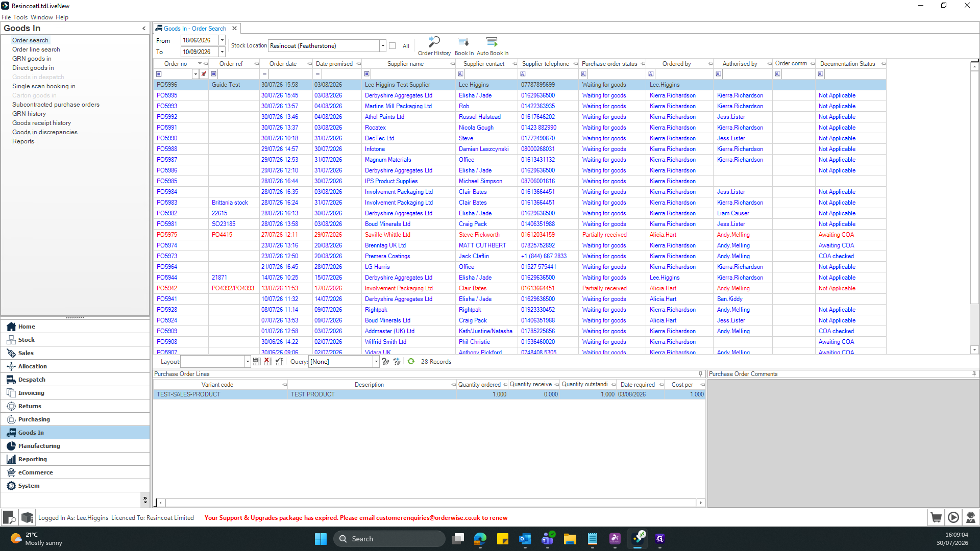Toggle Order ref filter condition selector
980x551 pixels.
tap(214, 74)
